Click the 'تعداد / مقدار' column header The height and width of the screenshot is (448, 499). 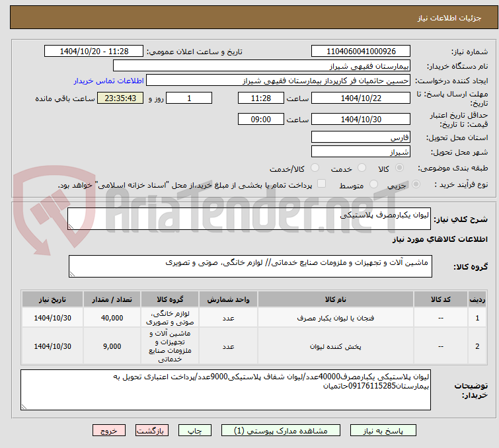(112, 299)
